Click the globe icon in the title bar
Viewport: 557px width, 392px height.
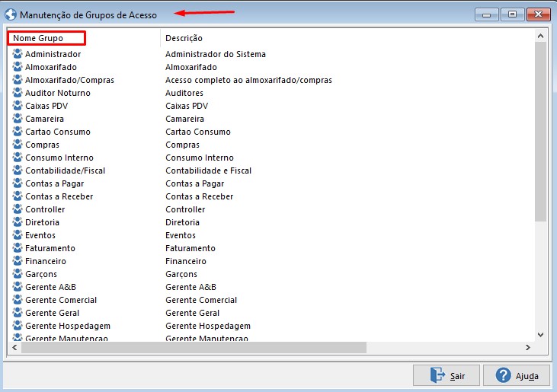(11, 14)
